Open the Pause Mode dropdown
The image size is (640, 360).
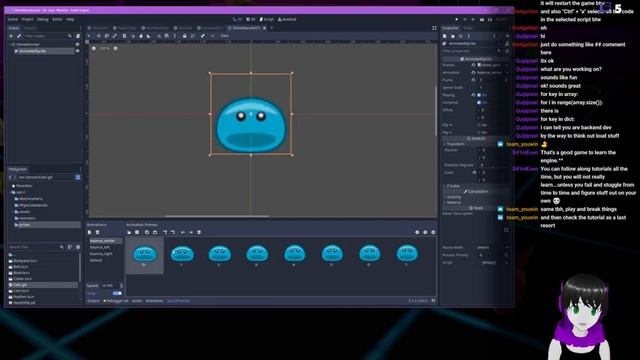point(493,247)
